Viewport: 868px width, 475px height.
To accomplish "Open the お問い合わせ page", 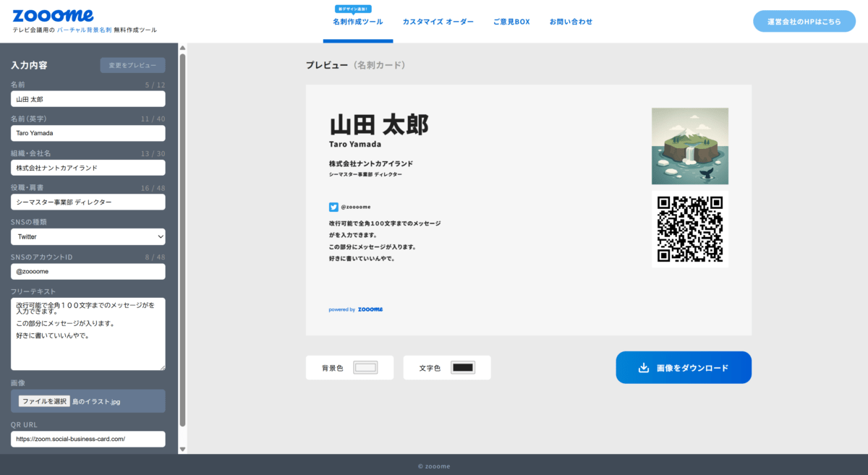I will click(571, 22).
